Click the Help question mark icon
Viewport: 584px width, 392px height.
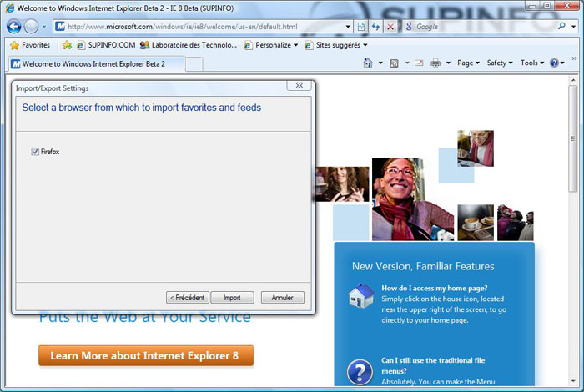[x=554, y=63]
